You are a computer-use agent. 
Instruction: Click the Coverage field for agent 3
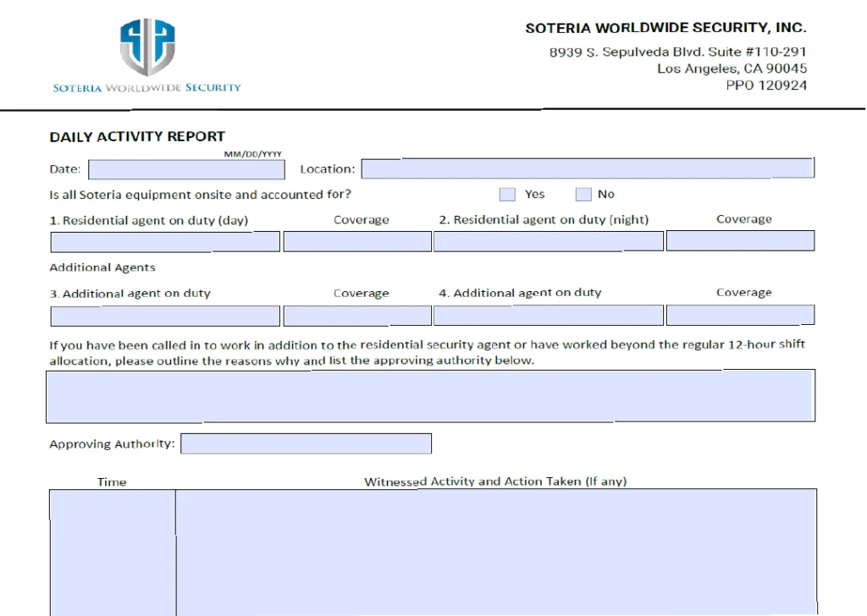pyautogui.click(x=357, y=316)
